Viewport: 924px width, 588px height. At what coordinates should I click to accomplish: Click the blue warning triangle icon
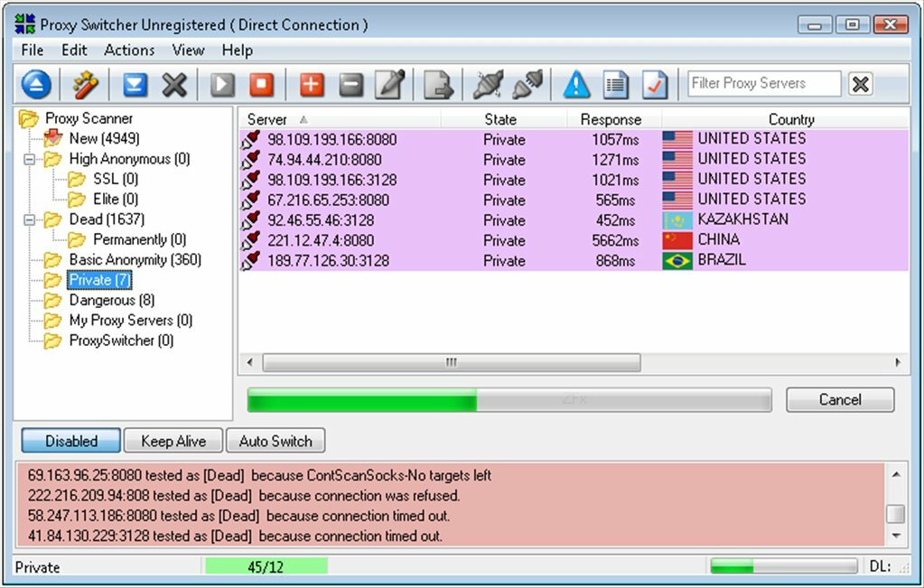tap(575, 85)
